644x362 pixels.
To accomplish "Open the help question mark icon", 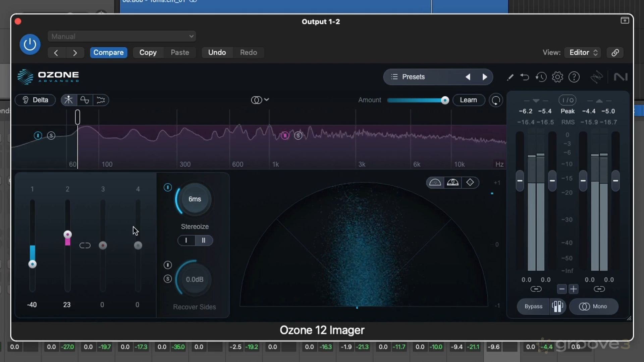I will pos(574,77).
